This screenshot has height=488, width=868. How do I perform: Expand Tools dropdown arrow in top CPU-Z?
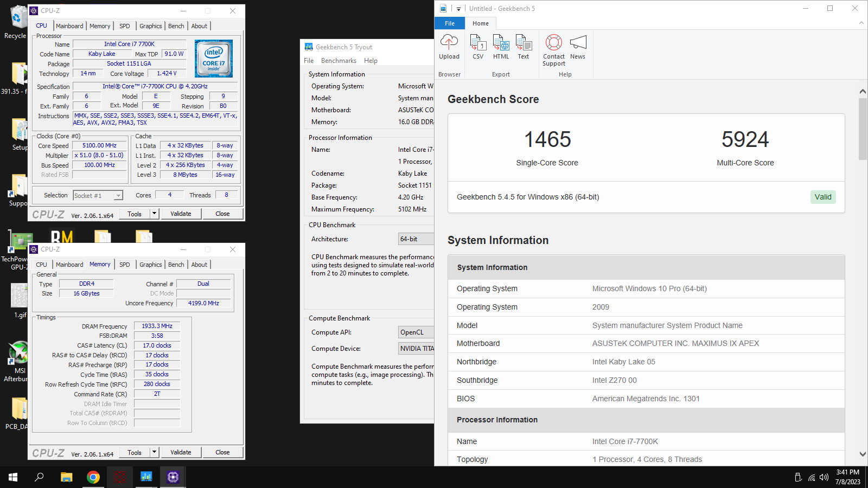tap(154, 214)
